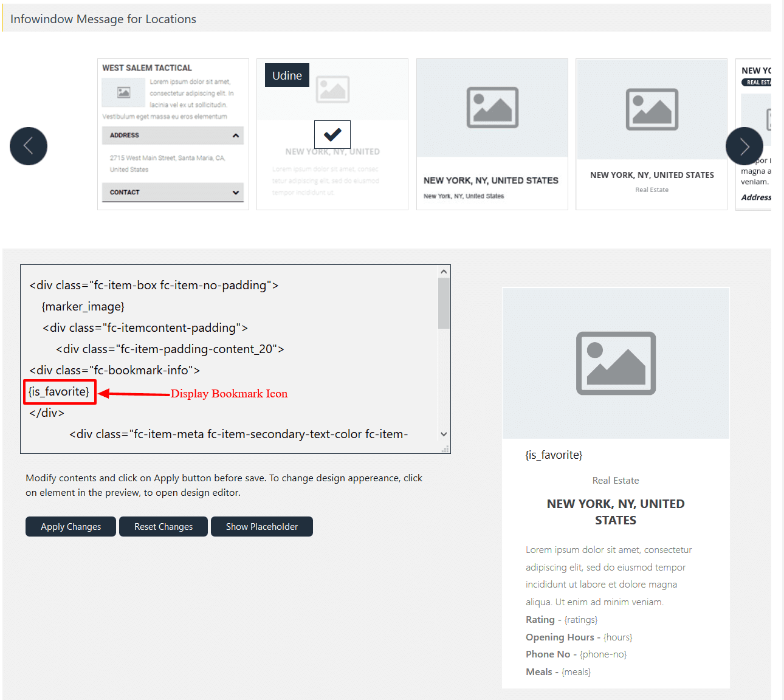Select the highlighted {is_favorite} placeholder in code
The width and height of the screenshot is (784, 700).
pos(59,391)
